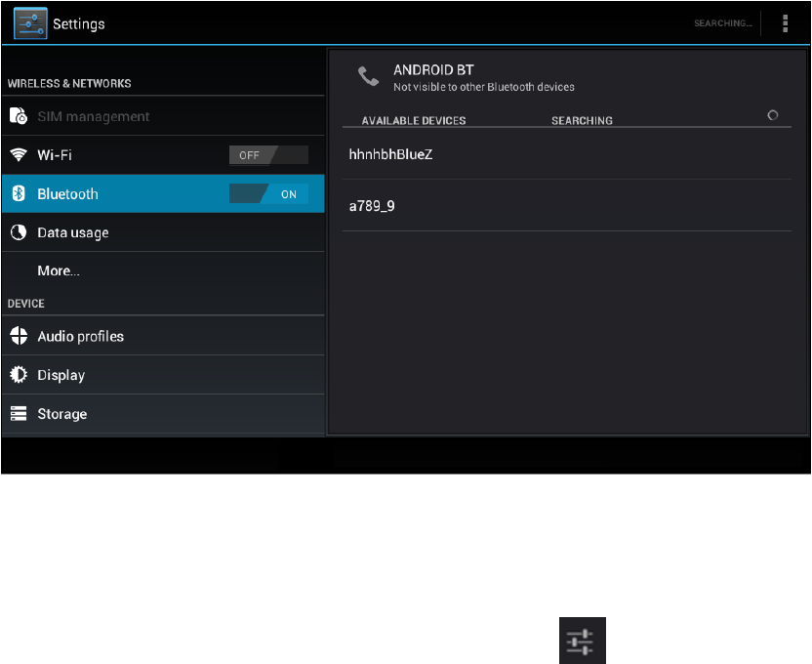
Task: Open Audio profiles settings
Action: 163,336
